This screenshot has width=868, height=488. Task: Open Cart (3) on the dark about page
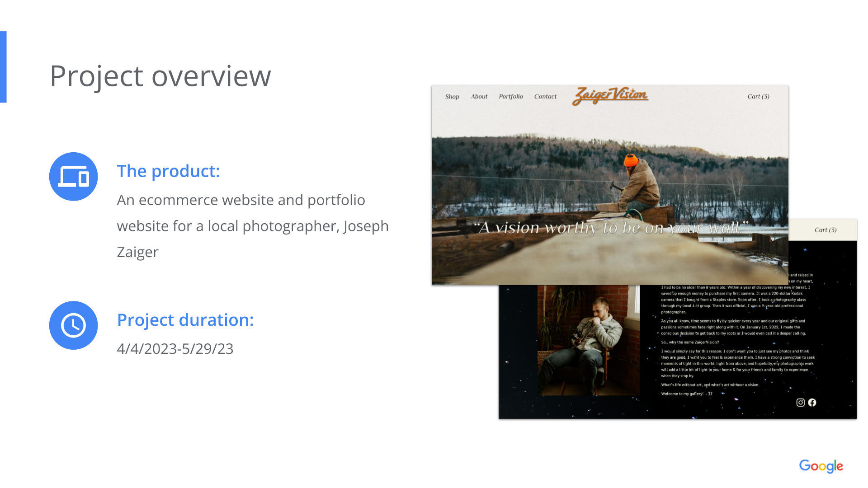coord(826,230)
